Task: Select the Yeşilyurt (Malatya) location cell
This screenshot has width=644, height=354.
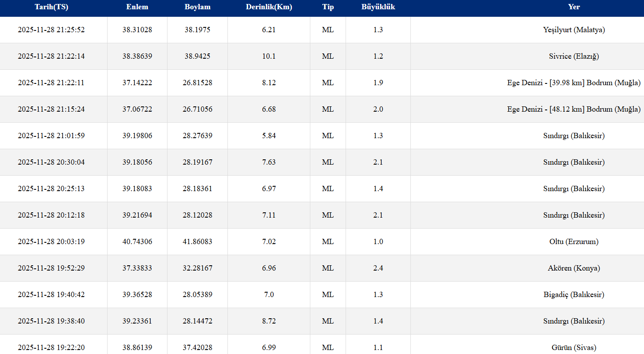Action: pos(574,30)
